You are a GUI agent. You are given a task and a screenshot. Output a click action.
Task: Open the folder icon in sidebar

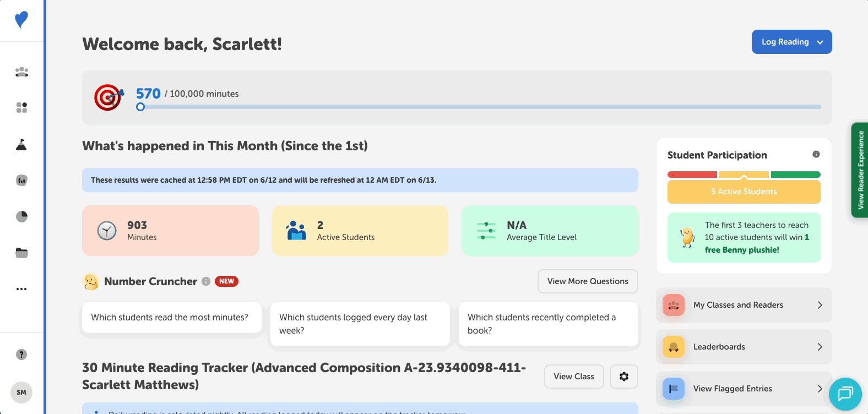(x=21, y=253)
